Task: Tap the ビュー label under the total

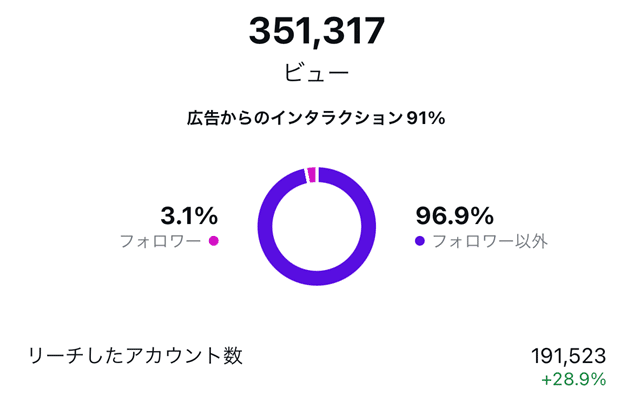Action: pos(316,74)
